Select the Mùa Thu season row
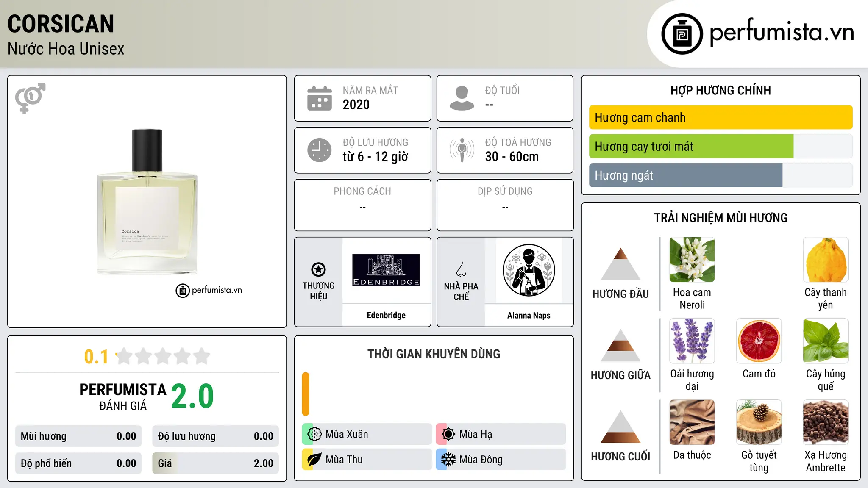This screenshot has height=488, width=868. (367, 460)
